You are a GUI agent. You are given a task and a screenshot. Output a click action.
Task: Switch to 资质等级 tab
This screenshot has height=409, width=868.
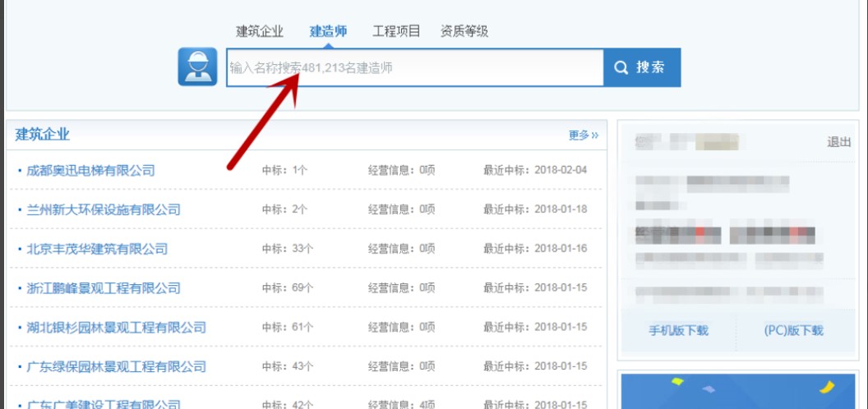pyautogui.click(x=464, y=31)
